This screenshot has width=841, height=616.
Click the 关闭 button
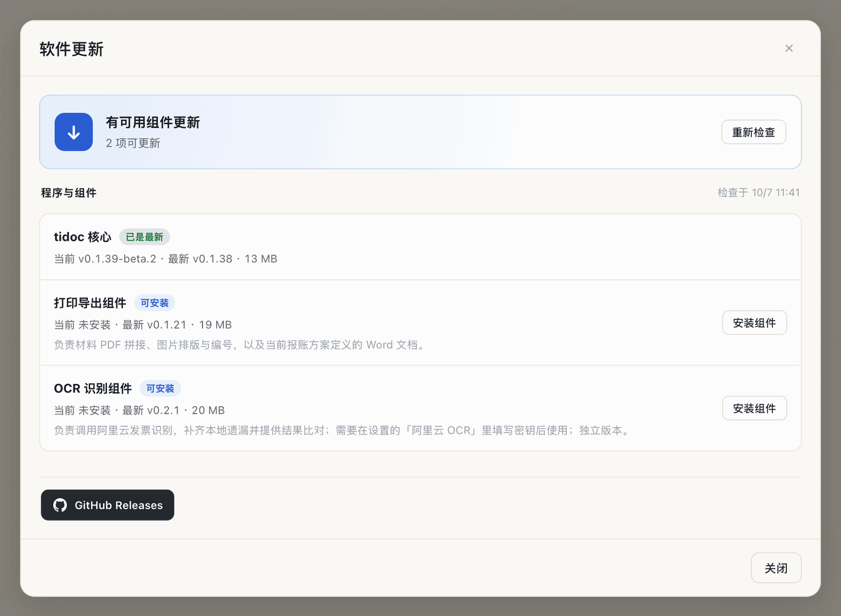(776, 568)
